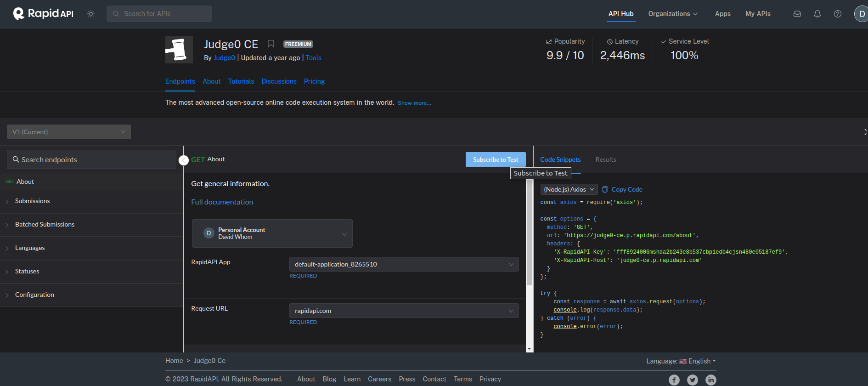Open the About footer link
This screenshot has width=868, height=386.
click(x=306, y=379)
